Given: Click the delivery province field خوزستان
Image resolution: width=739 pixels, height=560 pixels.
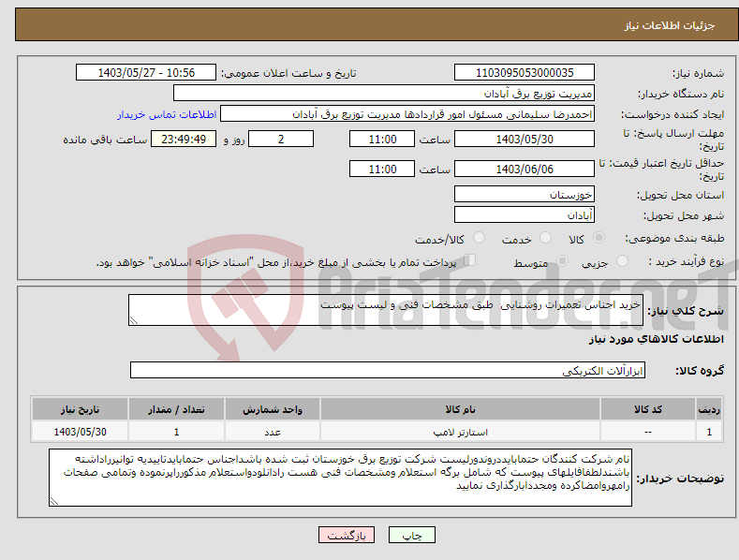Looking at the screenshot, I should pyautogui.click(x=525, y=194).
